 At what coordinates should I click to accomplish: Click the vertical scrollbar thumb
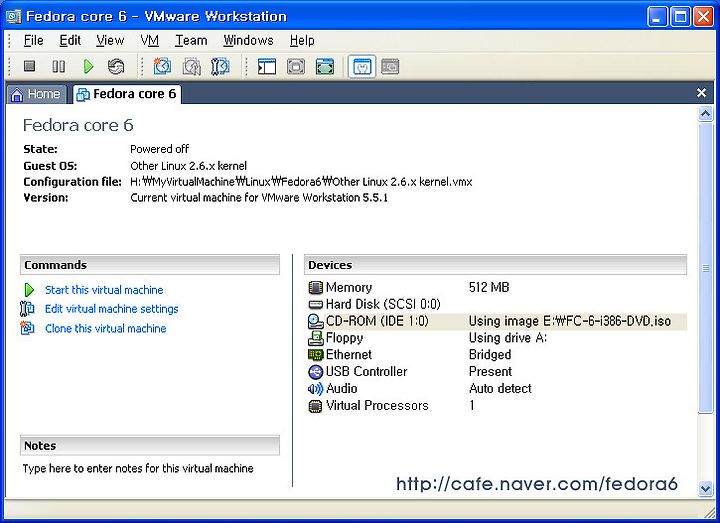coord(705,268)
